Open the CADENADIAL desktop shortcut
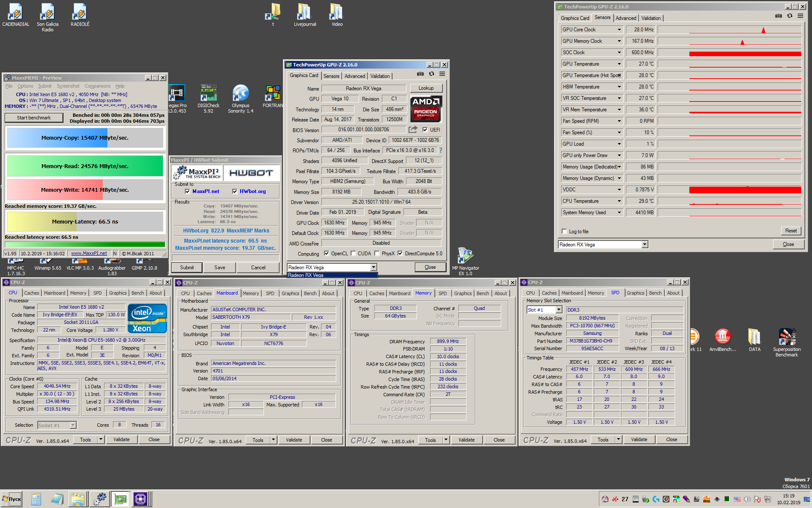The height and width of the screenshot is (508, 812). (16, 15)
